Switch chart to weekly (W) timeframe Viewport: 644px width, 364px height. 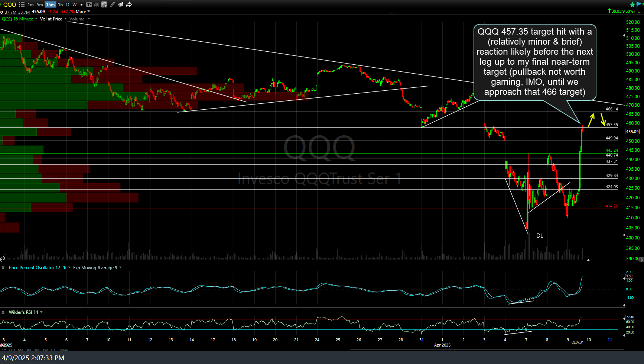point(75,4)
